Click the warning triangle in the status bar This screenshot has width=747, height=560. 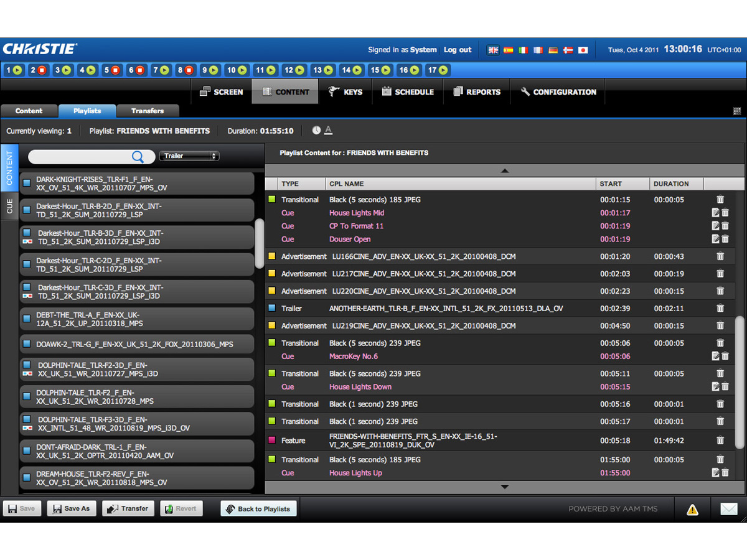tap(693, 509)
